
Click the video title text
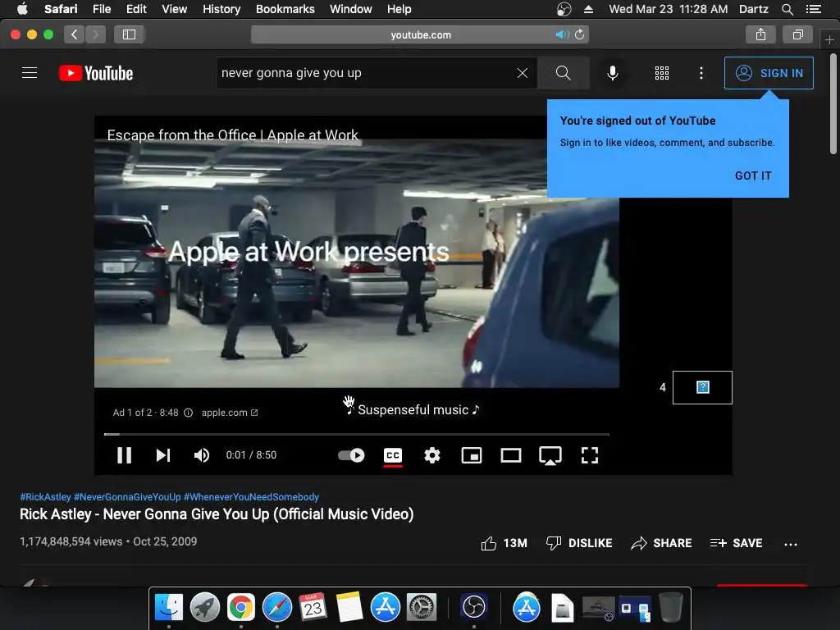tap(217, 514)
